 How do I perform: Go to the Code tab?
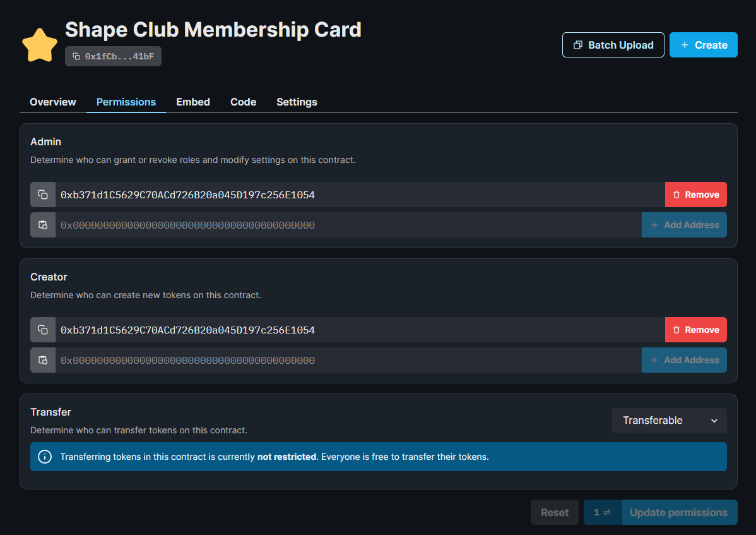point(243,102)
